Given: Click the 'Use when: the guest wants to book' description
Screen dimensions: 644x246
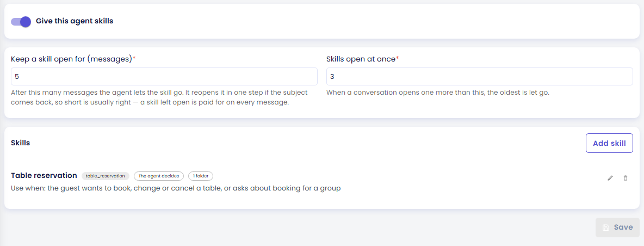Looking at the screenshot, I should click(x=176, y=188).
